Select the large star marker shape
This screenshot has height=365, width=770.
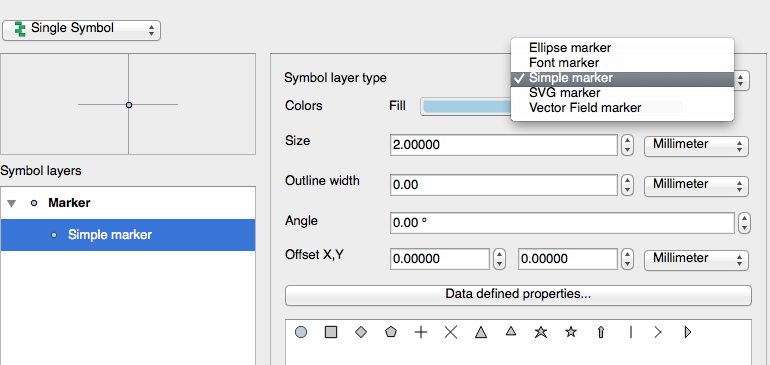click(x=541, y=333)
